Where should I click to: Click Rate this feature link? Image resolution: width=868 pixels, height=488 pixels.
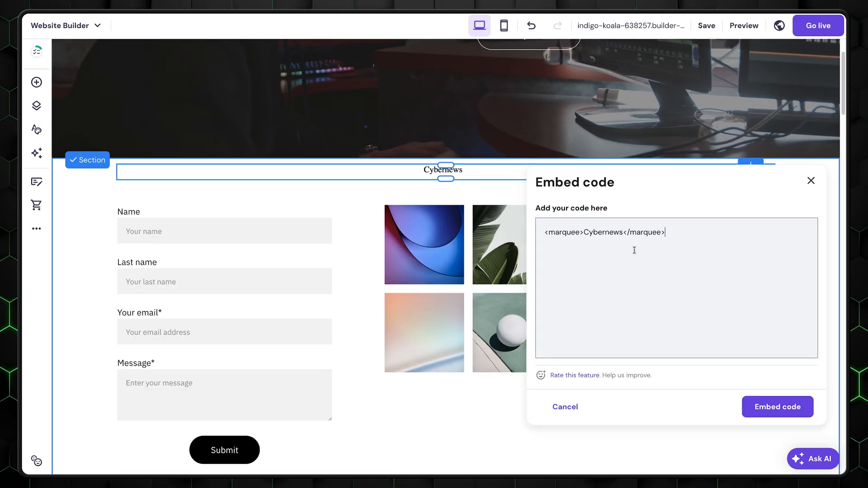pyautogui.click(x=575, y=375)
